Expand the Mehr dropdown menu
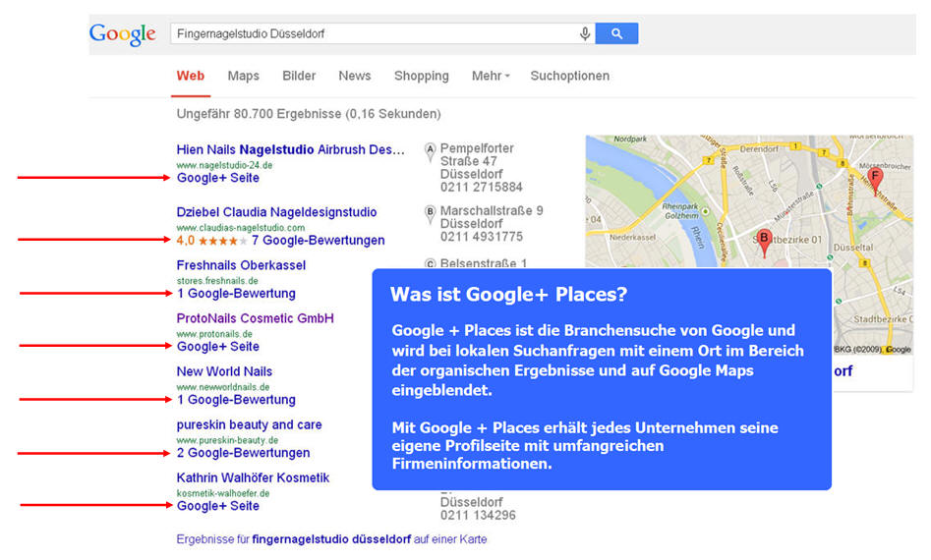 491,76
